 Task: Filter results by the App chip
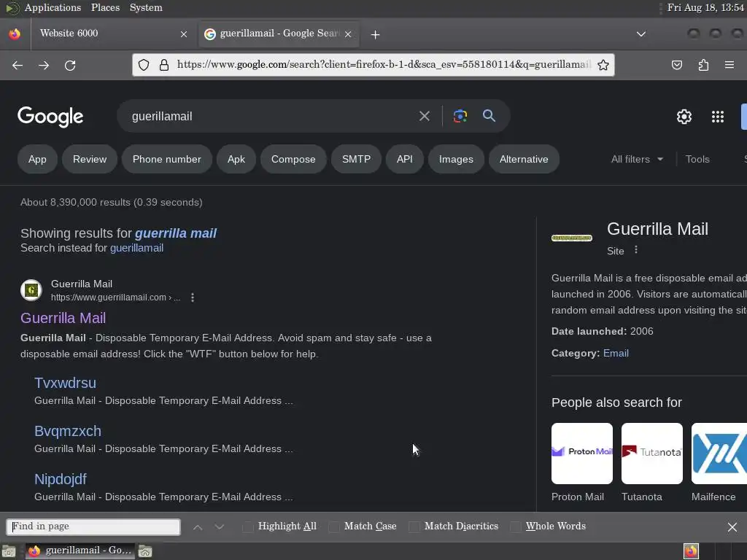click(x=37, y=159)
